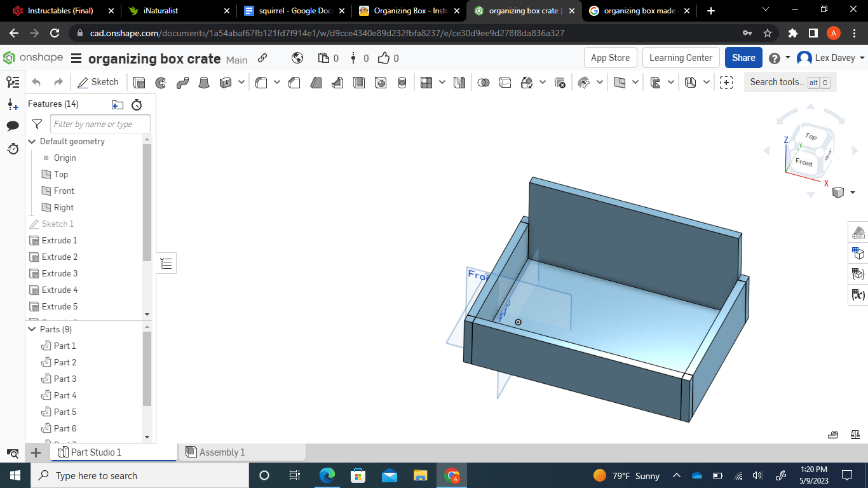Collapse the Default geometry group
Image resolution: width=868 pixels, height=488 pixels.
(32, 141)
